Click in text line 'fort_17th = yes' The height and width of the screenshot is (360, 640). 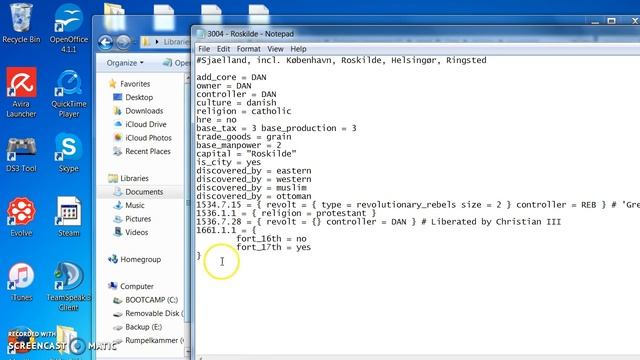coord(273,247)
